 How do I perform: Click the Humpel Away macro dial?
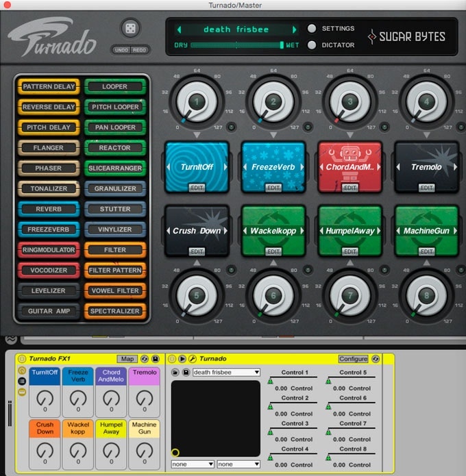[111, 451]
